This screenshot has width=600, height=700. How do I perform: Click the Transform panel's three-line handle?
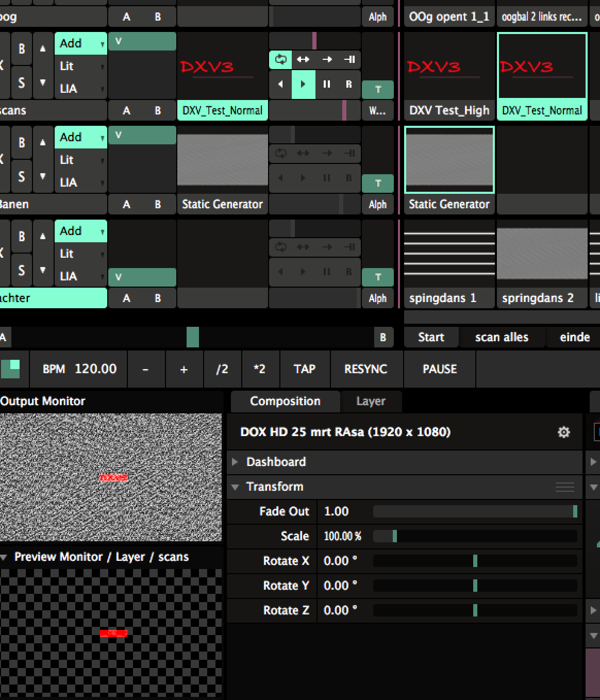click(x=565, y=487)
